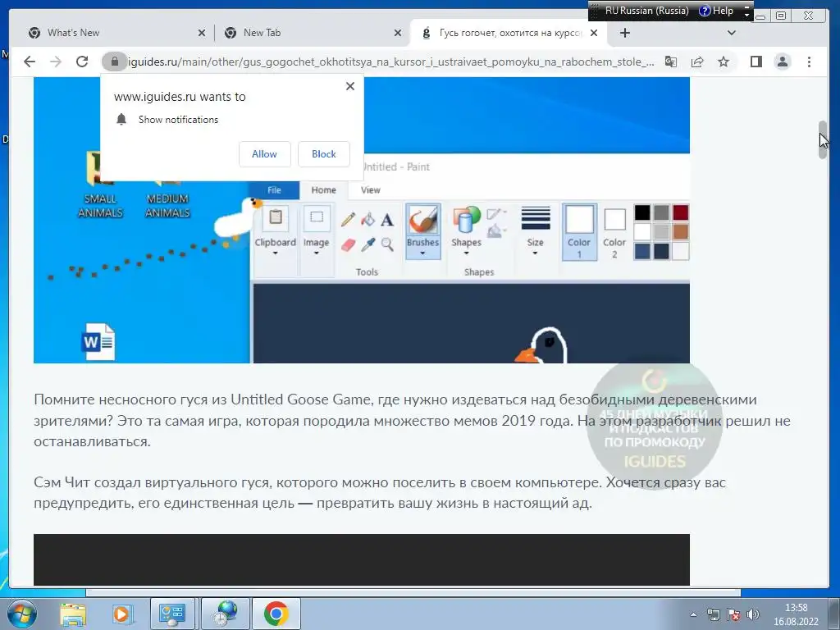Change input language RU Russian (Russia)
The image size is (840, 630).
[x=646, y=11]
